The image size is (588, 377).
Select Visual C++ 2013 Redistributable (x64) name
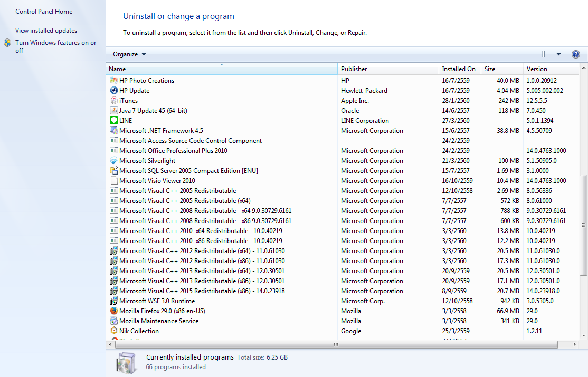point(202,271)
